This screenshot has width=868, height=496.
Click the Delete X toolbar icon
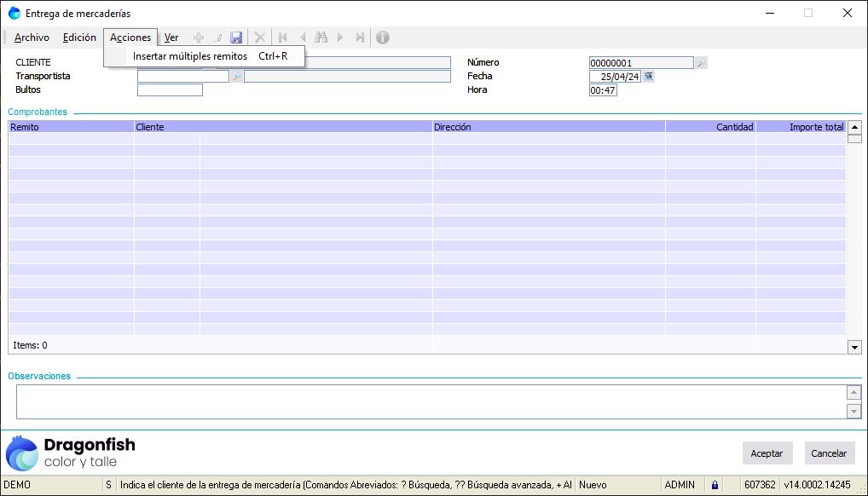point(259,37)
